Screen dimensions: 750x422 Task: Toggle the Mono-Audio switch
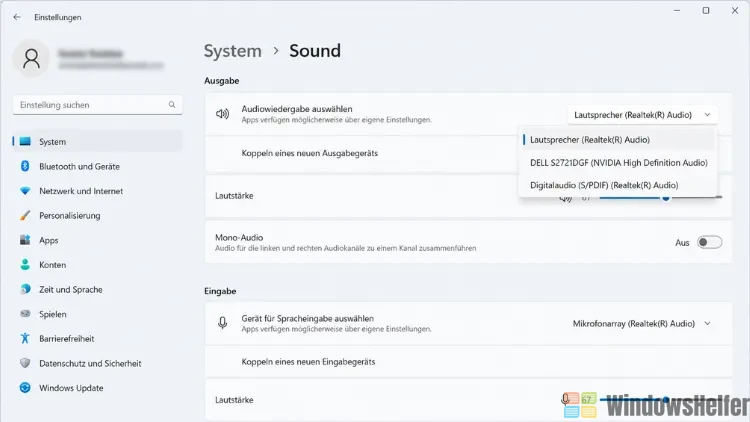[x=709, y=243]
